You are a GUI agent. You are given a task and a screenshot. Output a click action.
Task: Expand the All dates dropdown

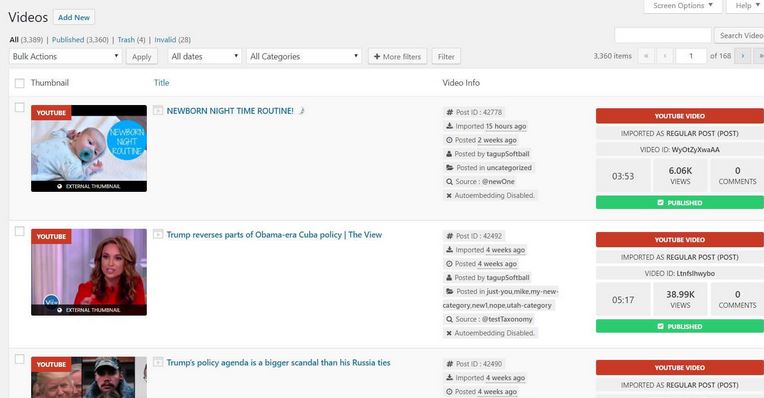[x=205, y=57]
